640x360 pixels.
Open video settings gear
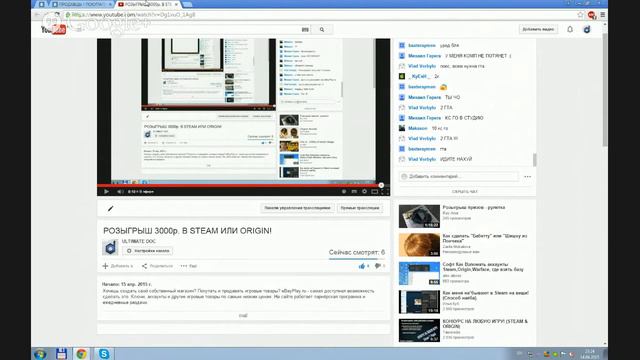coord(364,191)
